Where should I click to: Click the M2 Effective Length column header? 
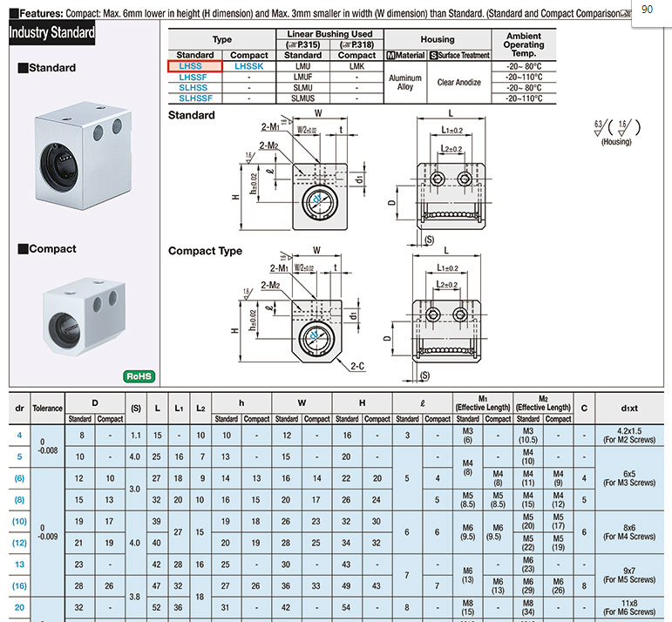543,403
